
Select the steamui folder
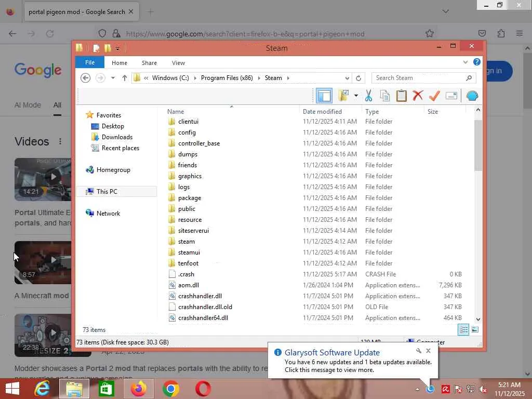[189, 252]
